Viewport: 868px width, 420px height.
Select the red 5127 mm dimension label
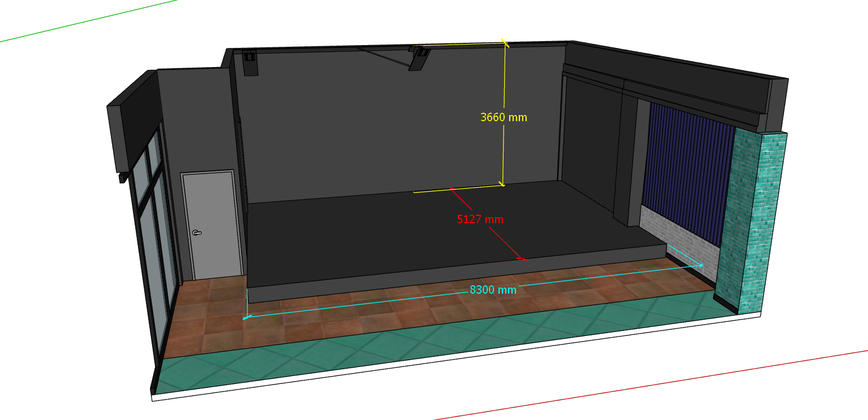point(480,219)
